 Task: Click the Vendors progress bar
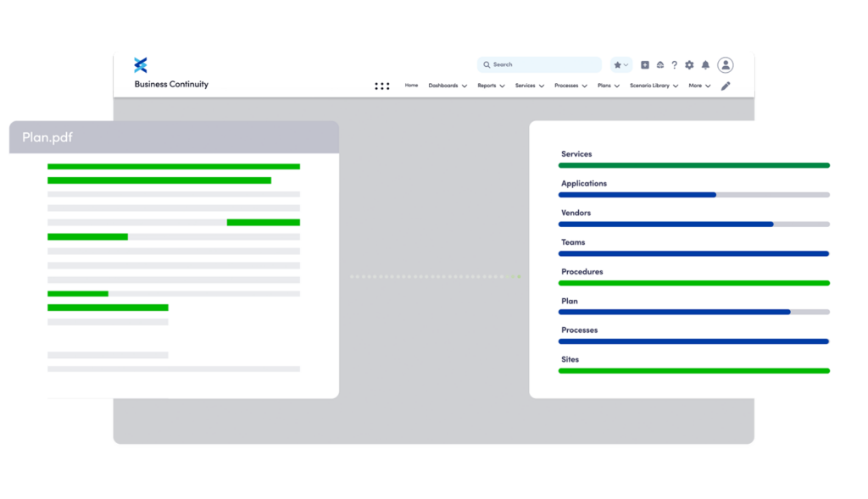point(693,225)
